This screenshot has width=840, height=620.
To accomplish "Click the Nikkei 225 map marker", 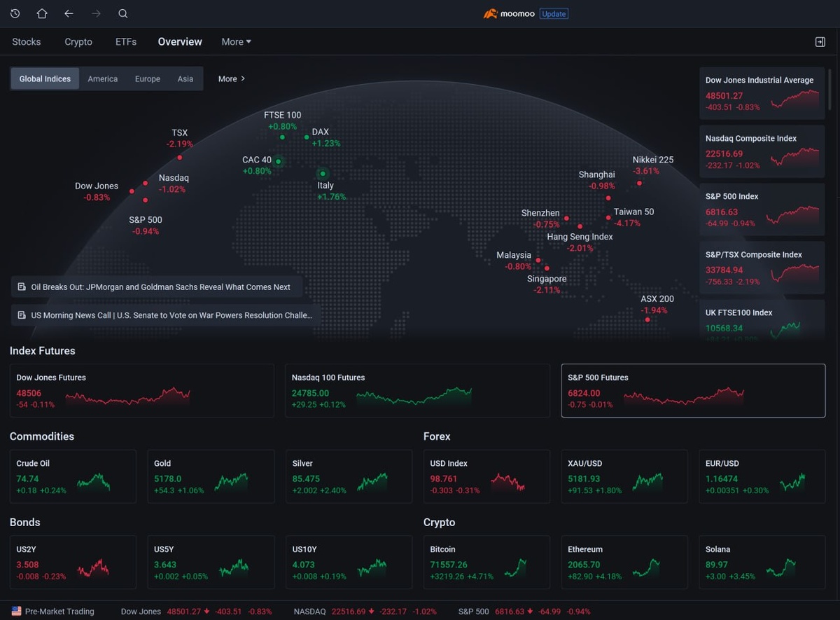I will (x=639, y=184).
